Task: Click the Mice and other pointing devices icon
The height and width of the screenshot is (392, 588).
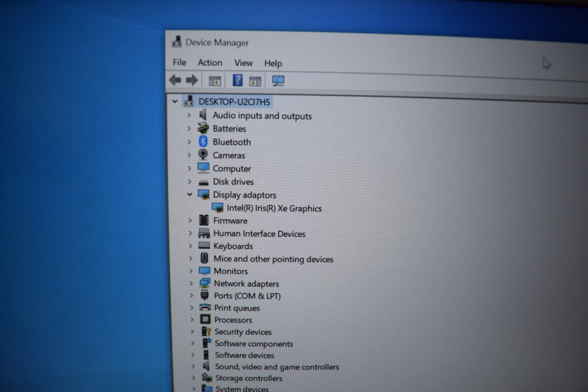Action: tap(205, 258)
